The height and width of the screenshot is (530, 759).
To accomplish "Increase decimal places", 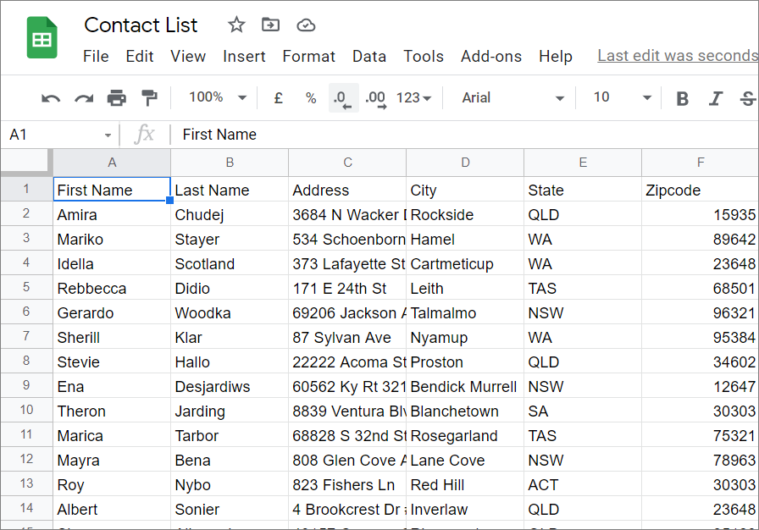I will tap(376, 98).
